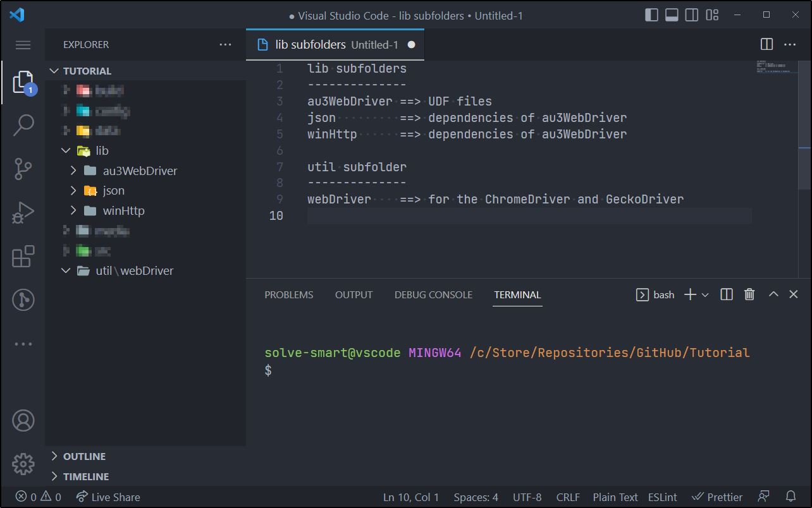
Task: Open the Accounts menu icon
Action: pos(23,420)
